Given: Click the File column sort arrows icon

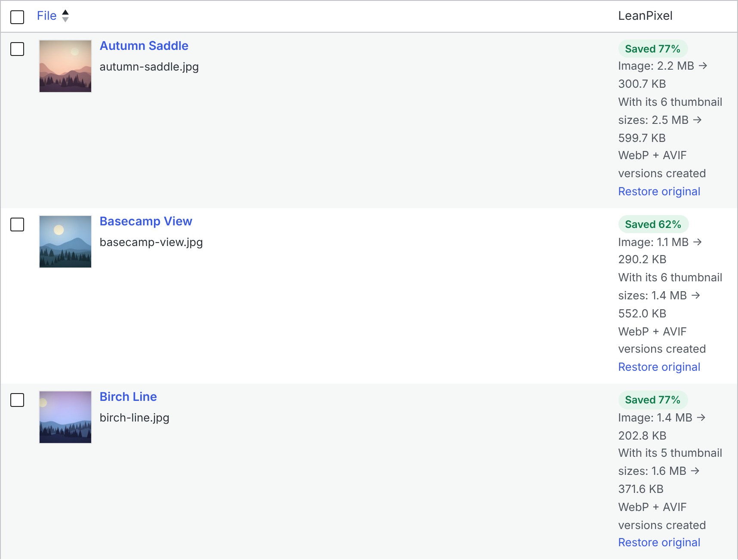Looking at the screenshot, I should (x=65, y=16).
